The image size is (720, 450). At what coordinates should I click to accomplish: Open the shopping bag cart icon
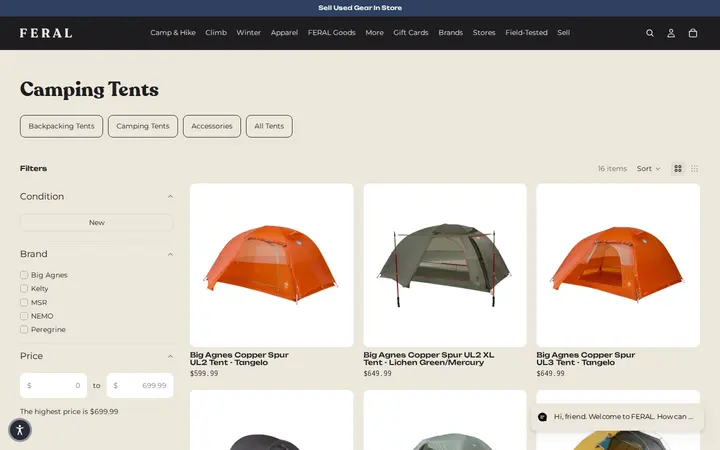(693, 33)
